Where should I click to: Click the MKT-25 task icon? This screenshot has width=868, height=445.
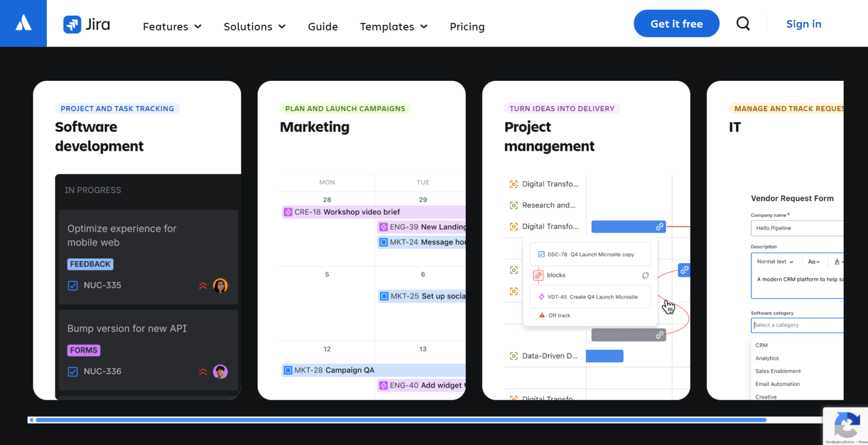(x=384, y=296)
